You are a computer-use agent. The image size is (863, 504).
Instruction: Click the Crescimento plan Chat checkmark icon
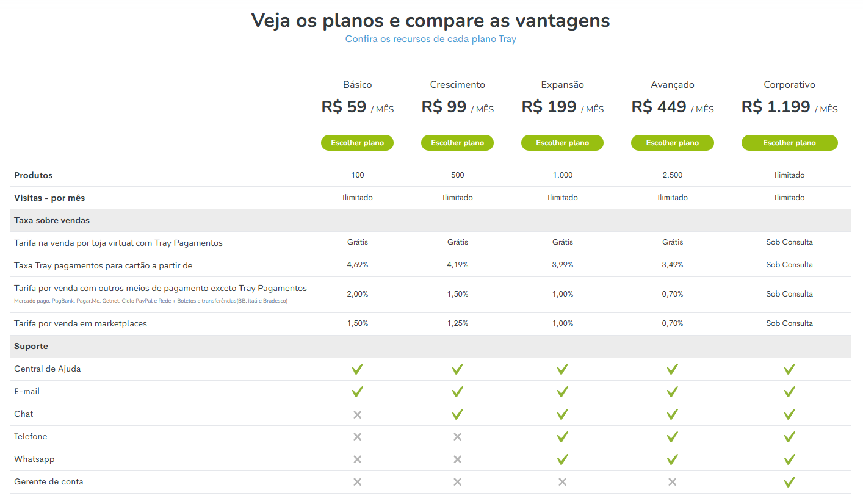click(x=458, y=414)
